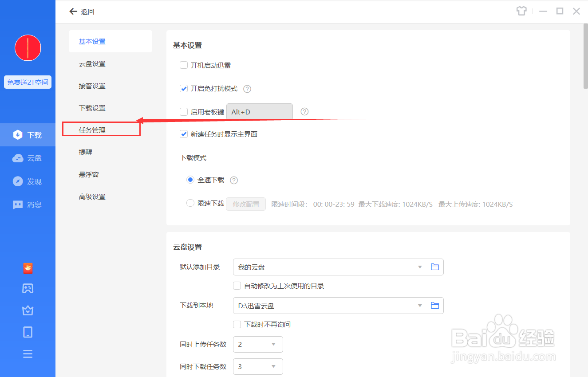Enable 启用老板键 checkbox

coord(184,112)
